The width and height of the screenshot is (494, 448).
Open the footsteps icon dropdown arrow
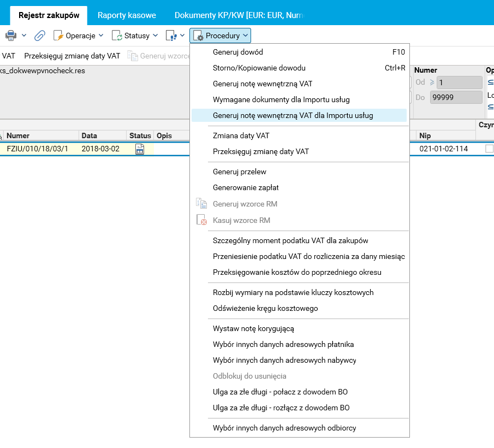[x=182, y=36]
